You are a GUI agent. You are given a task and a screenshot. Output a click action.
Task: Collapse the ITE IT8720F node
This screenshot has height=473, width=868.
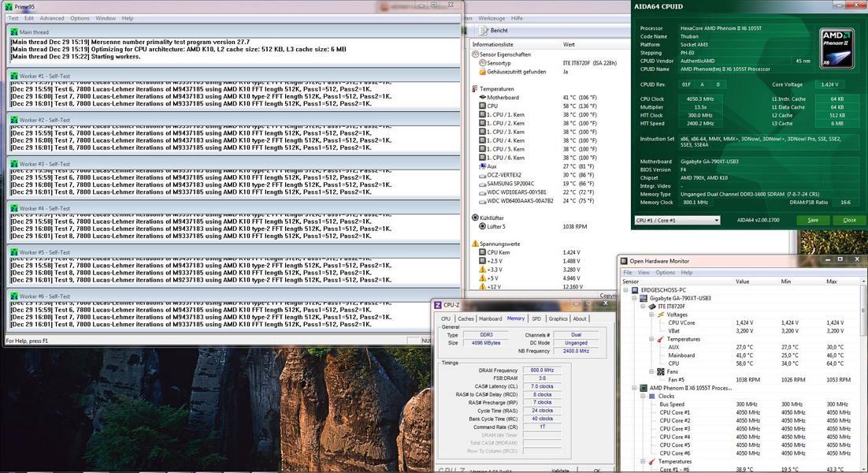point(644,307)
